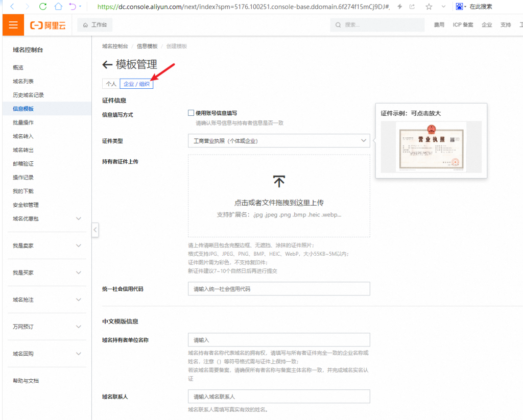Collapse the sidebar with the arrow handle
The width and height of the screenshot is (523, 420).
[x=95, y=230]
